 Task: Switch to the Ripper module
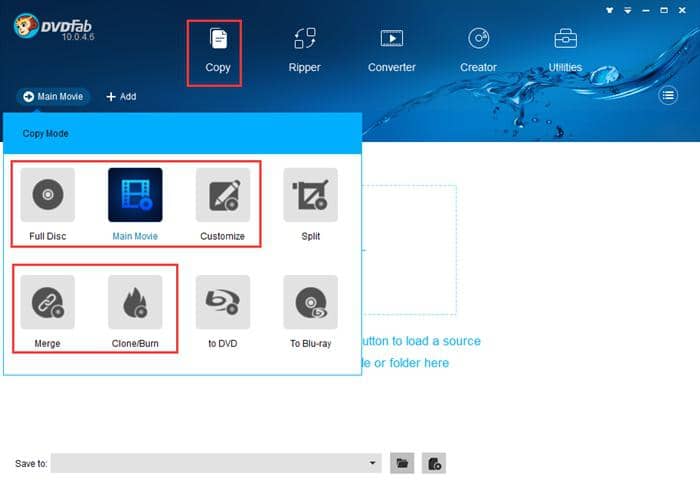tap(304, 51)
